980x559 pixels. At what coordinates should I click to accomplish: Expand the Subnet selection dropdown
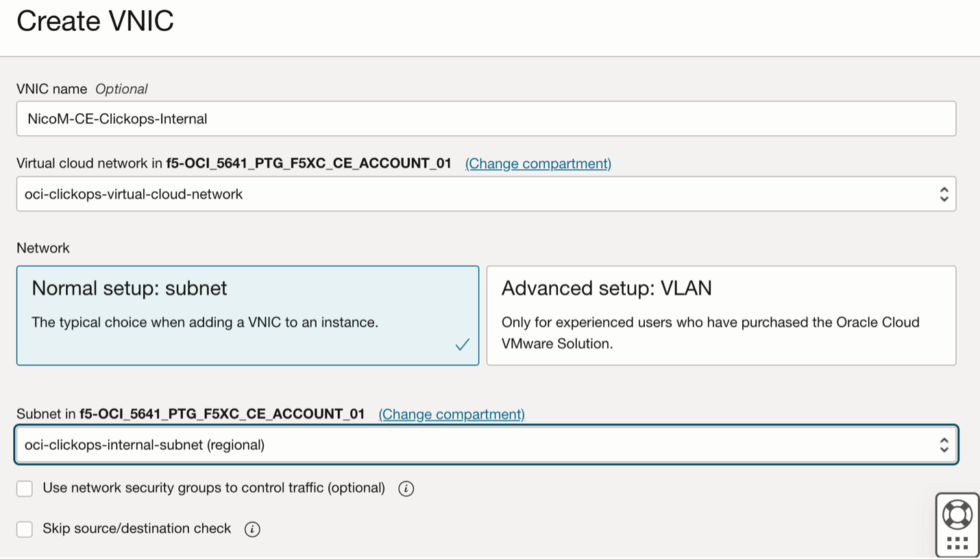pos(486,444)
